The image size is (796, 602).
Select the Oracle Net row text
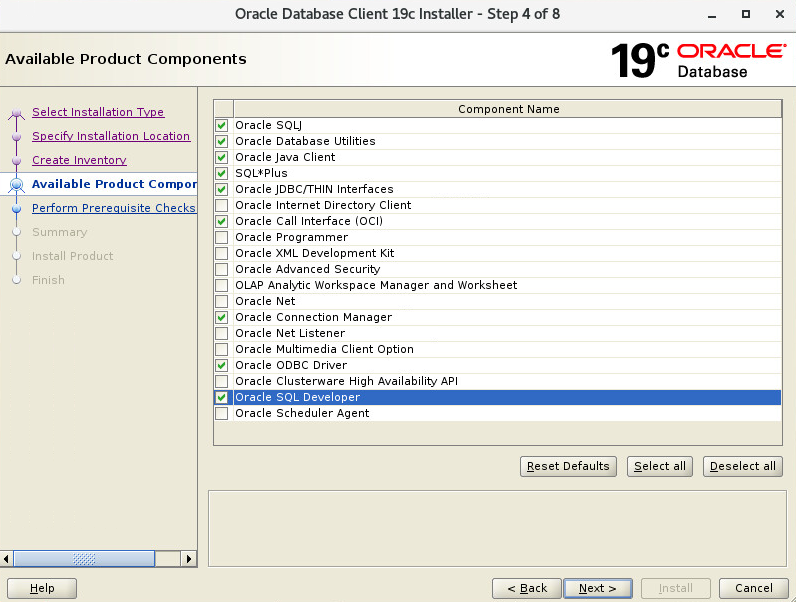pos(265,301)
